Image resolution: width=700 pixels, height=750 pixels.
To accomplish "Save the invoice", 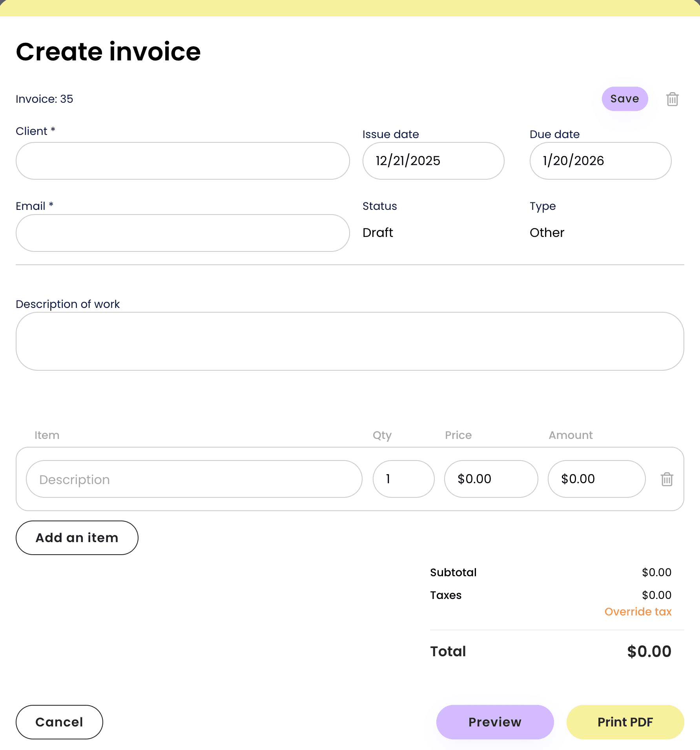I will pos(625,98).
